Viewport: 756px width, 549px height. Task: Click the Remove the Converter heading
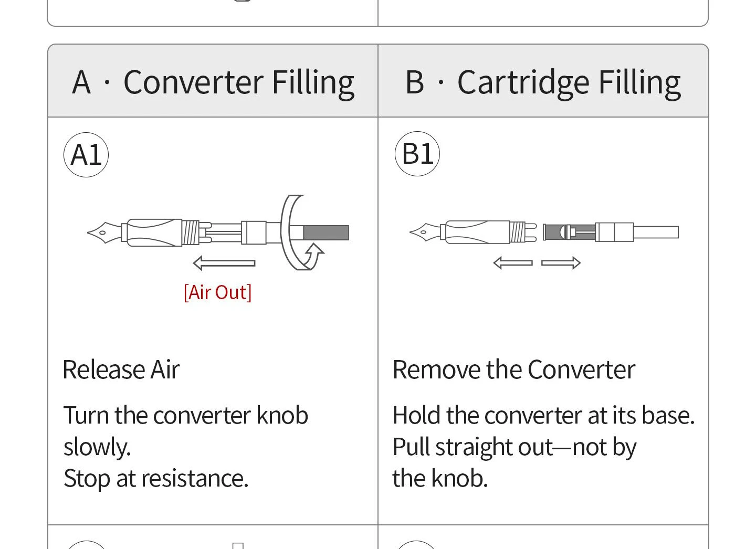(514, 369)
